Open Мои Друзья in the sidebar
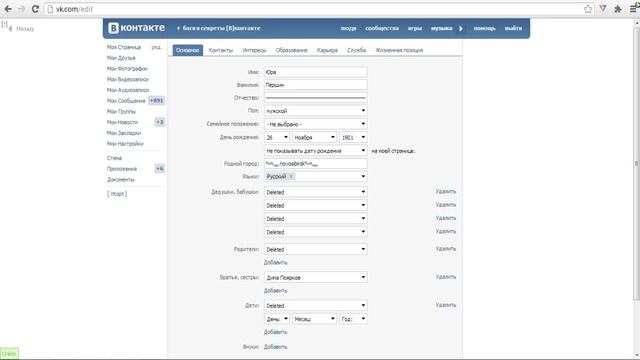 click(121, 58)
